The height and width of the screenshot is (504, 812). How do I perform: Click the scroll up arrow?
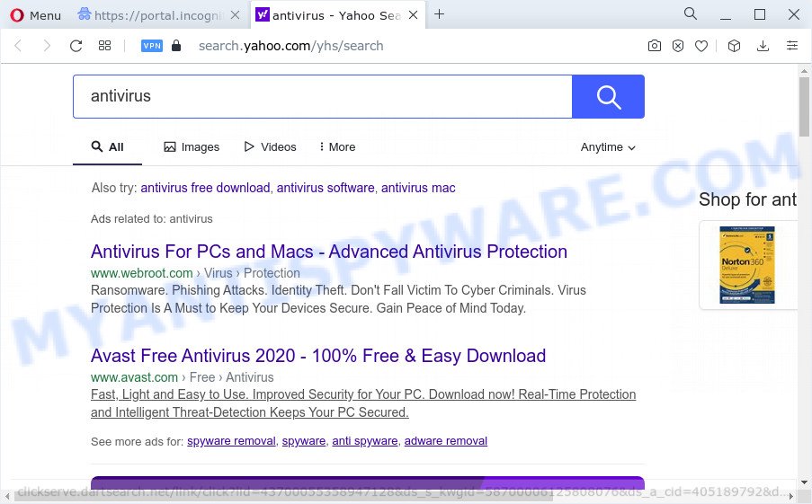804,70
